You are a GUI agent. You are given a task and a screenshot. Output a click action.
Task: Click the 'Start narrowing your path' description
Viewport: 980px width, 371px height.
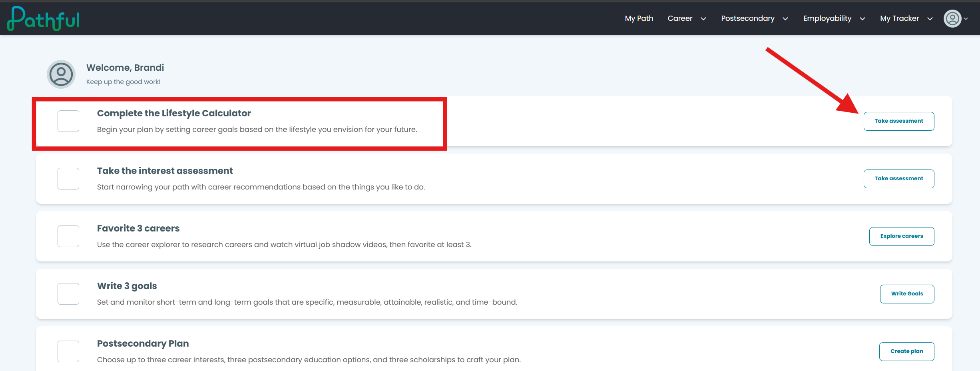pos(261,187)
